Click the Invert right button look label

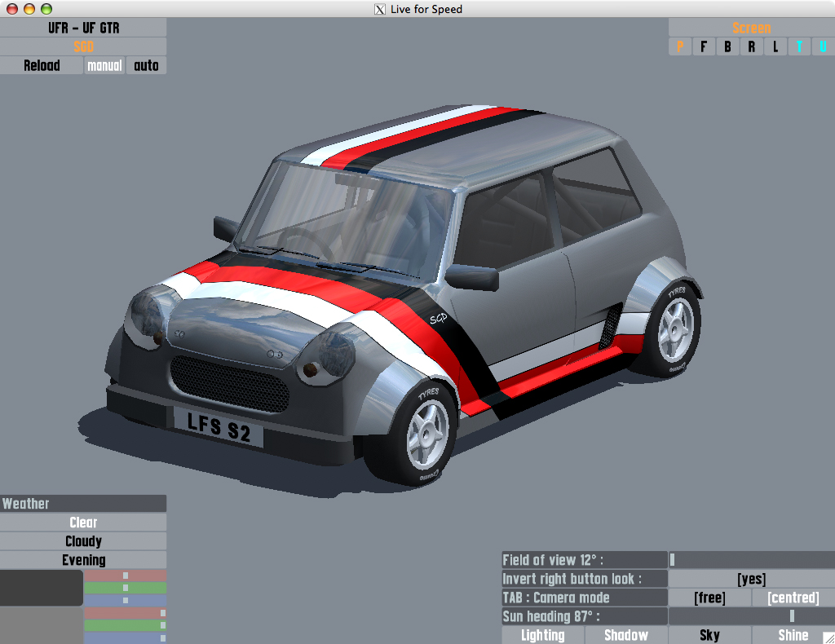[584, 579]
